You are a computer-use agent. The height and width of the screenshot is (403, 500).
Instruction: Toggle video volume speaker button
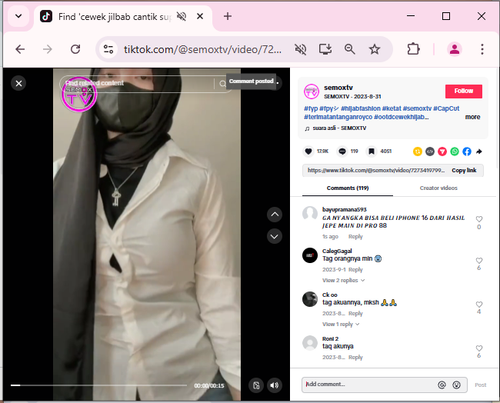pos(274,385)
